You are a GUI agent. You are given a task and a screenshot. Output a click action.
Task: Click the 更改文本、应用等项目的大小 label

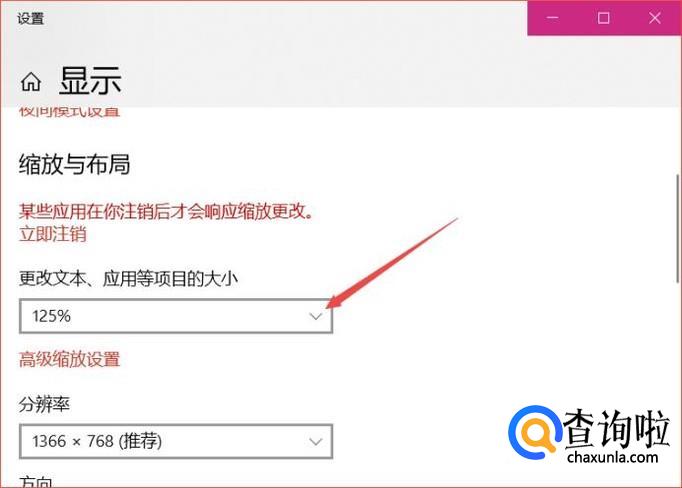tap(128, 278)
